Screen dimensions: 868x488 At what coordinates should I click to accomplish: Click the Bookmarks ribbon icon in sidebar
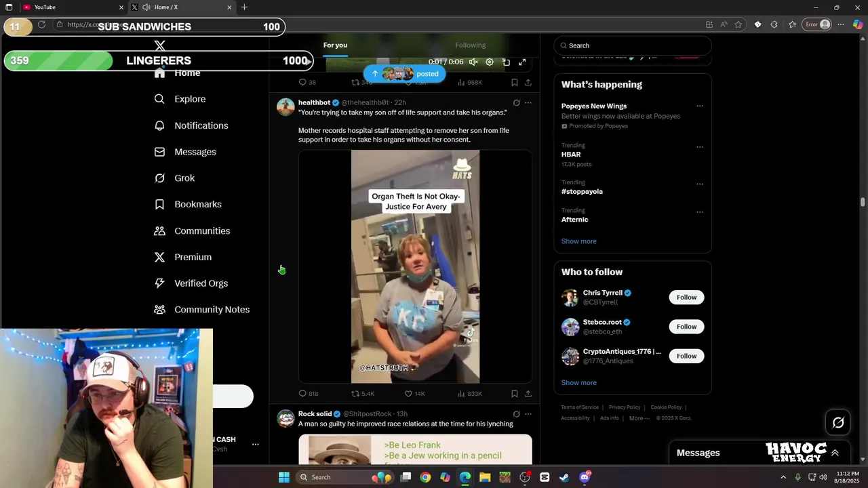(159, 204)
